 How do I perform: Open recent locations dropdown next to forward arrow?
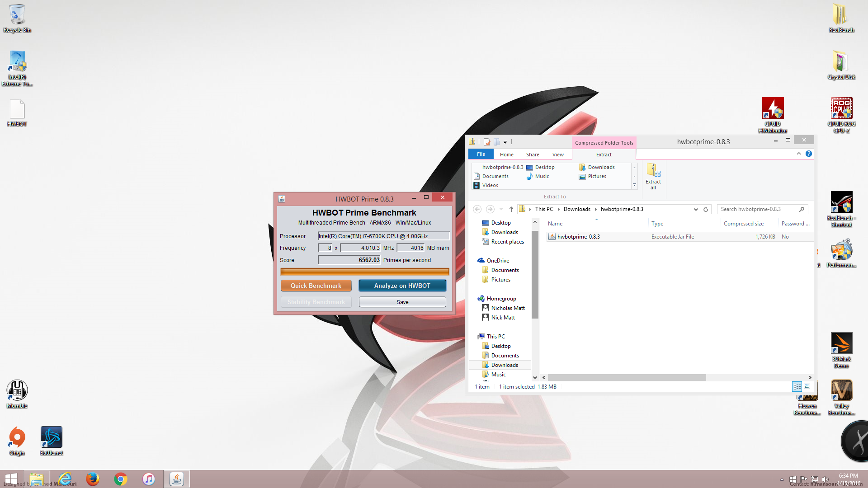coord(501,209)
